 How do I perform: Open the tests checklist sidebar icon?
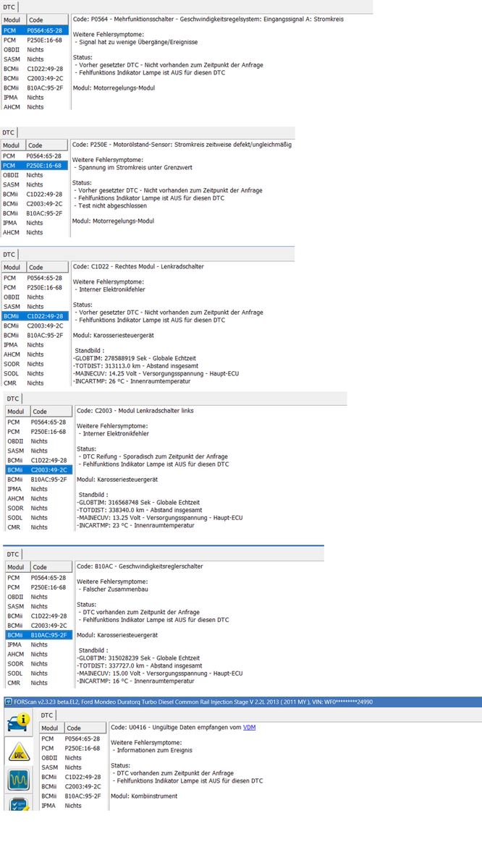pyautogui.click(x=18, y=804)
